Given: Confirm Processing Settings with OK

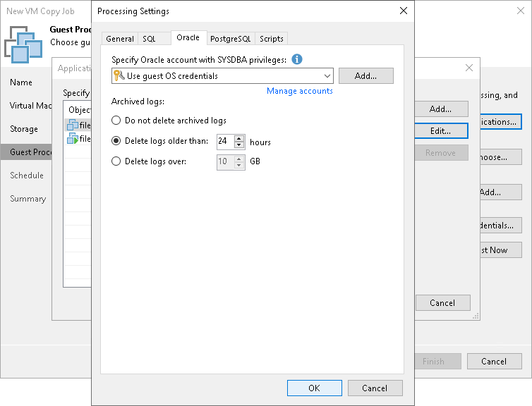Looking at the screenshot, I should pos(315,388).
